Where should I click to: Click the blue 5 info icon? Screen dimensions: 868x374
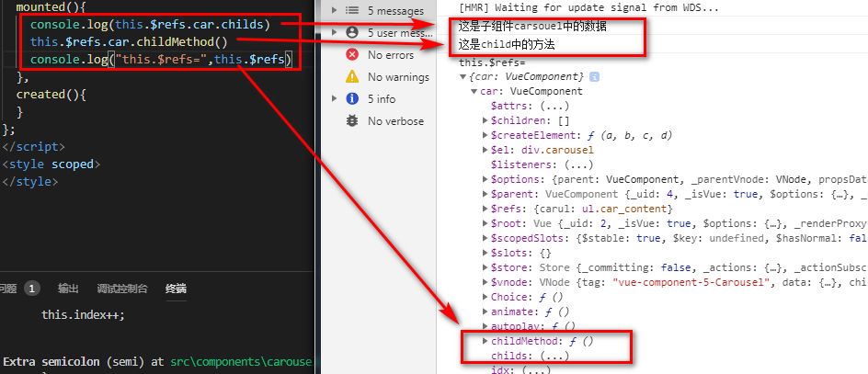pos(351,98)
